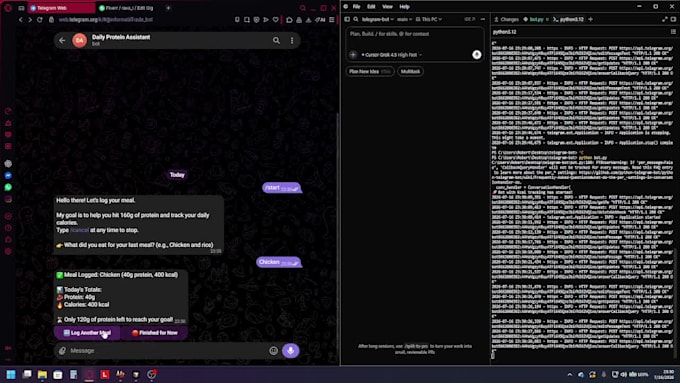Screen dimensions: 680x383
Task: Open the Changes tab
Action: tap(506, 19)
